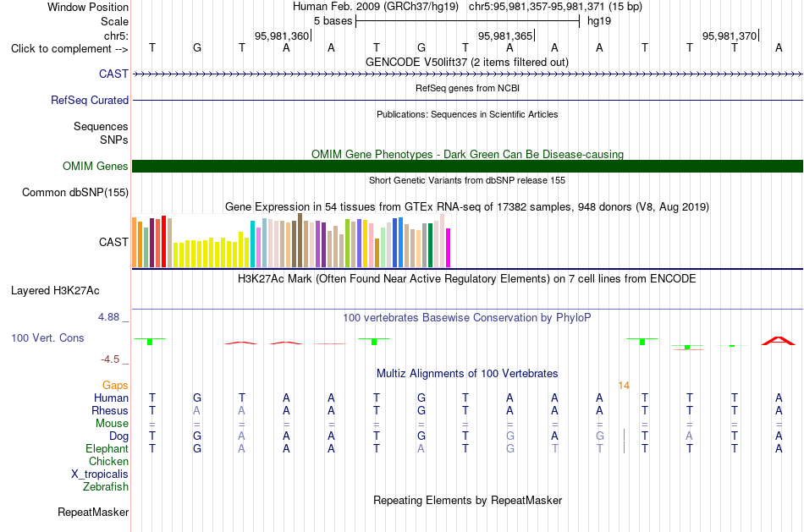804x532 pixels.
Task: Select the SNPs track label
Action: coord(114,140)
